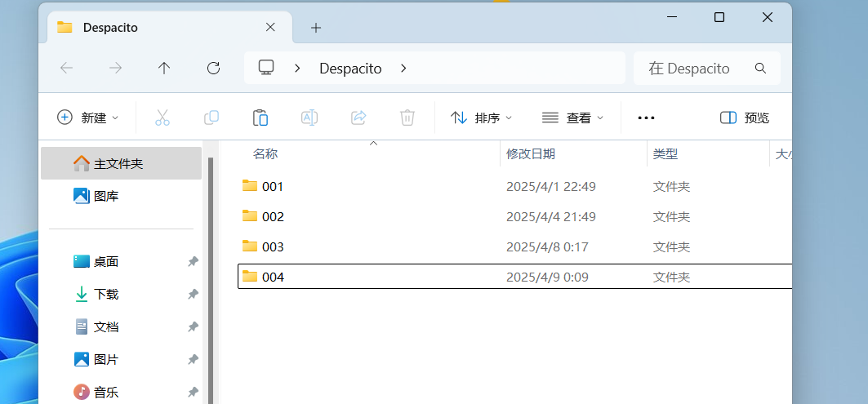Open the 新建 dropdown menu
Screen dimensions: 868x404
88,118
